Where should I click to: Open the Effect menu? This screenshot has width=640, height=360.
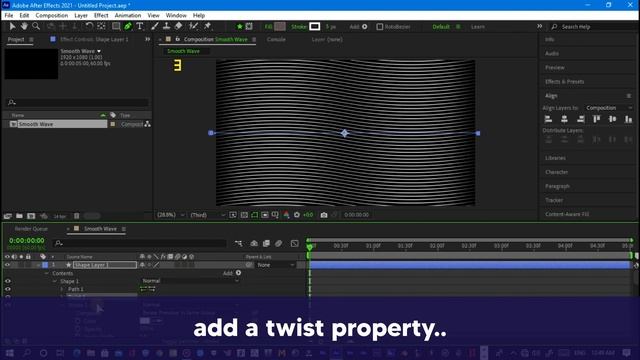tap(101, 15)
